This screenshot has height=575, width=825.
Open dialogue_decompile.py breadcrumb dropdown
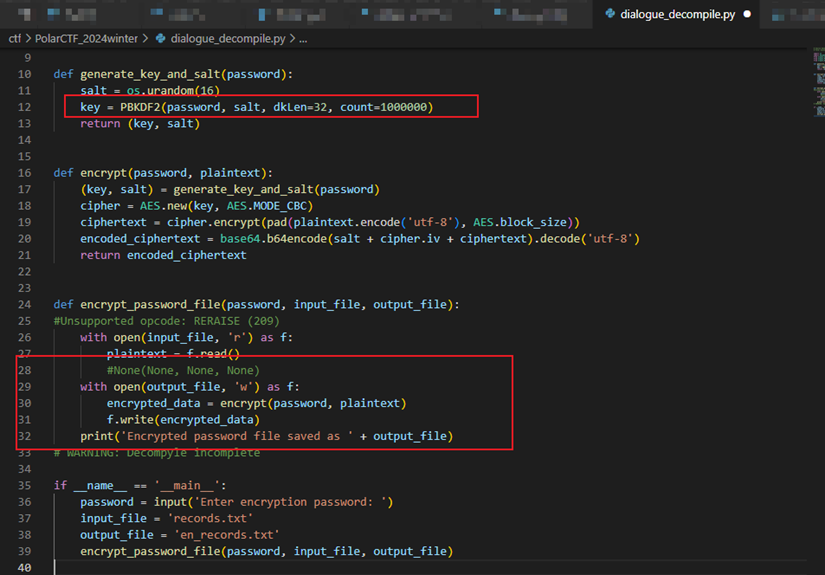pos(227,38)
